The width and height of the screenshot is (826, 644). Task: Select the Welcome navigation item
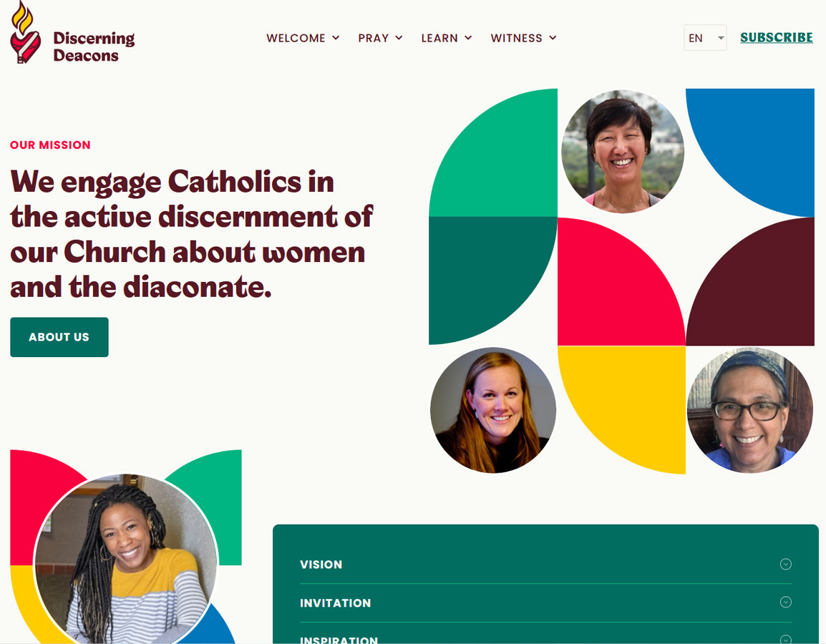[296, 38]
